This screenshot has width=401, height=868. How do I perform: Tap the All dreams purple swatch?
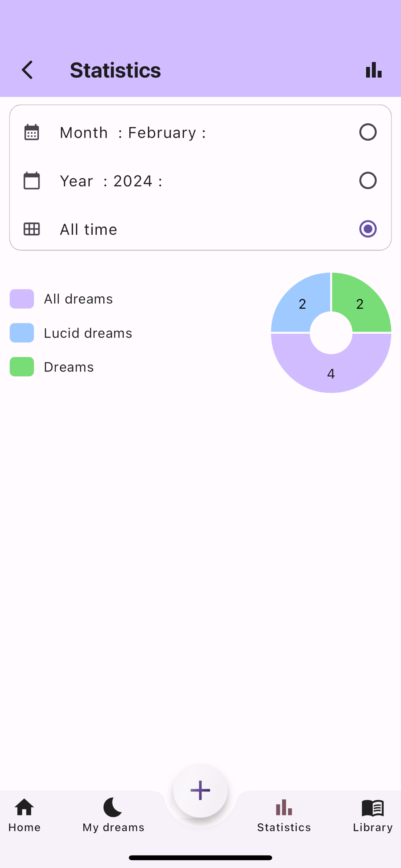click(x=22, y=299)
